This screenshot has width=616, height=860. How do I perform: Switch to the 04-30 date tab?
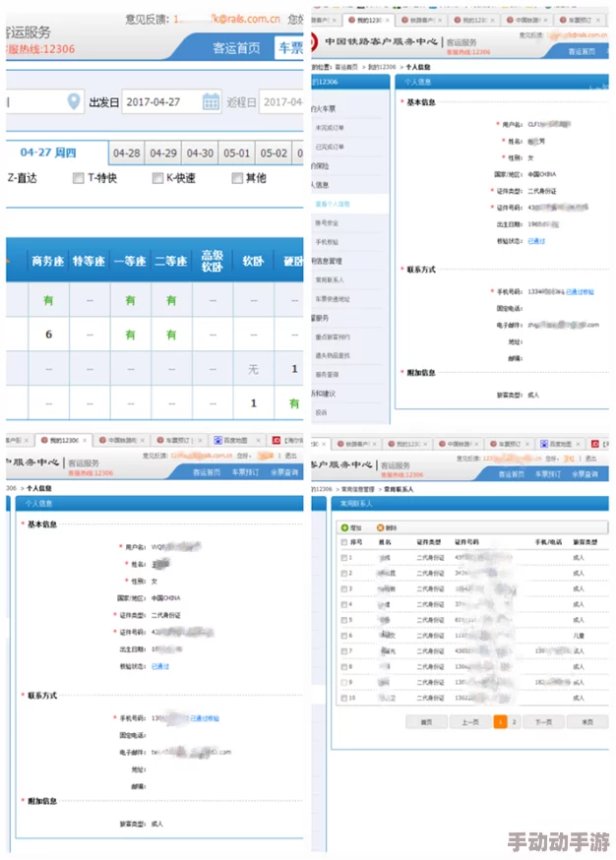200,154
